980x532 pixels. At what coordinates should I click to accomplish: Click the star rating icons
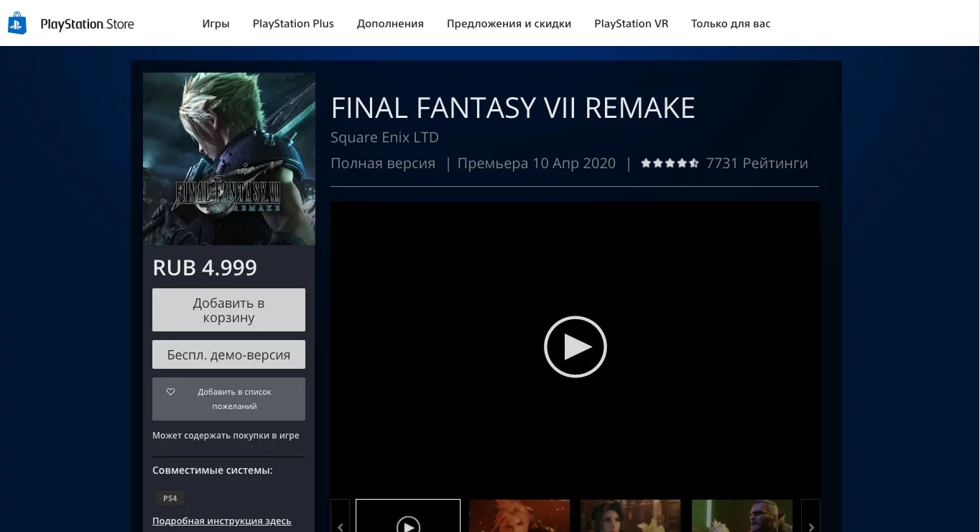[670, 163]
